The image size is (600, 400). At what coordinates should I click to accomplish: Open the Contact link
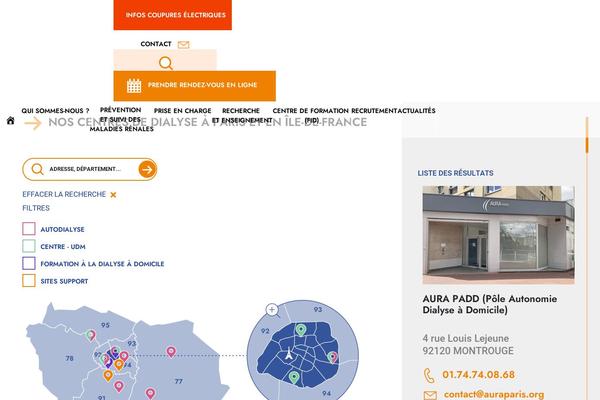coord(156,44)
